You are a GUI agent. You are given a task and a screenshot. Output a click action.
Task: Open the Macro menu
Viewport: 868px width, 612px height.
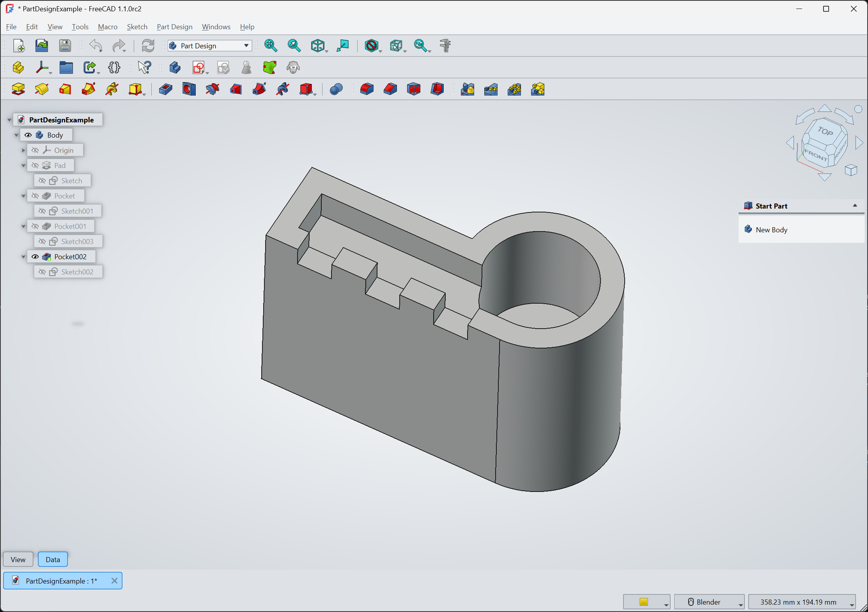tap(108, 27)
